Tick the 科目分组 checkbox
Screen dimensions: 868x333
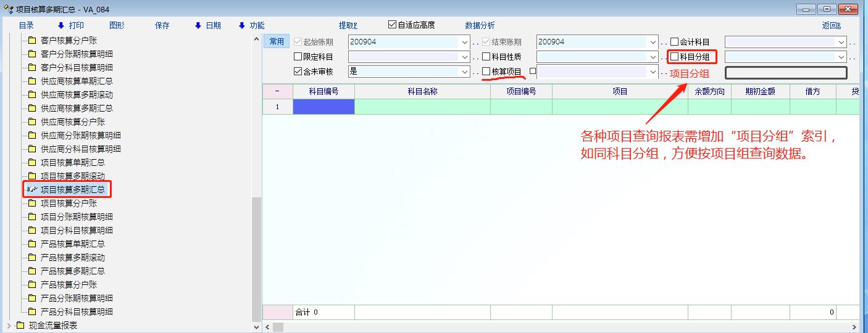click(674, 57)
